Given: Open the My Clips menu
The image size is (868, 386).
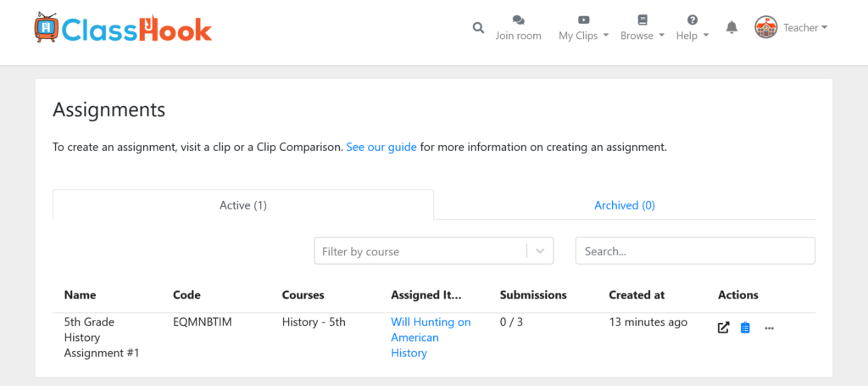Looking at the screenshot, I should click(583, 28).
